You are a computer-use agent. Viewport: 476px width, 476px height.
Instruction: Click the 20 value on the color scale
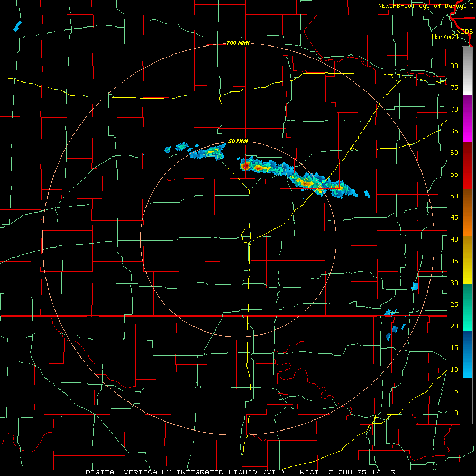coord(454,326)
